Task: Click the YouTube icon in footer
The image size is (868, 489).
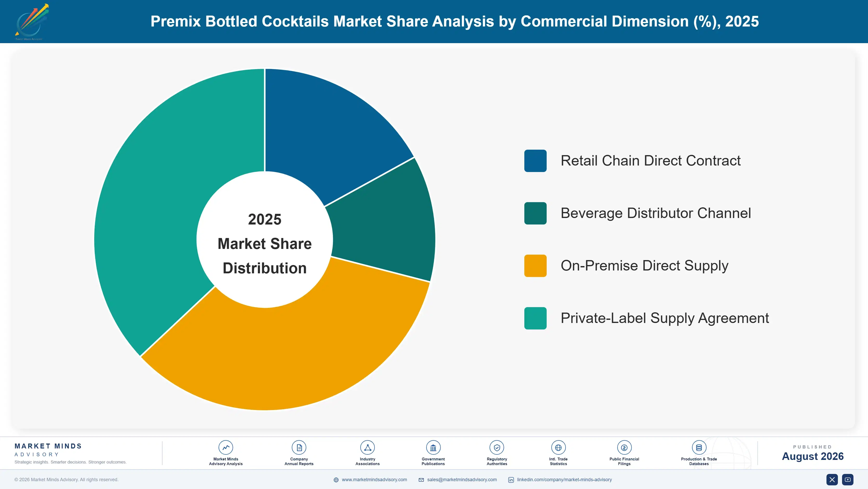Action: click(x=848, y=480)
